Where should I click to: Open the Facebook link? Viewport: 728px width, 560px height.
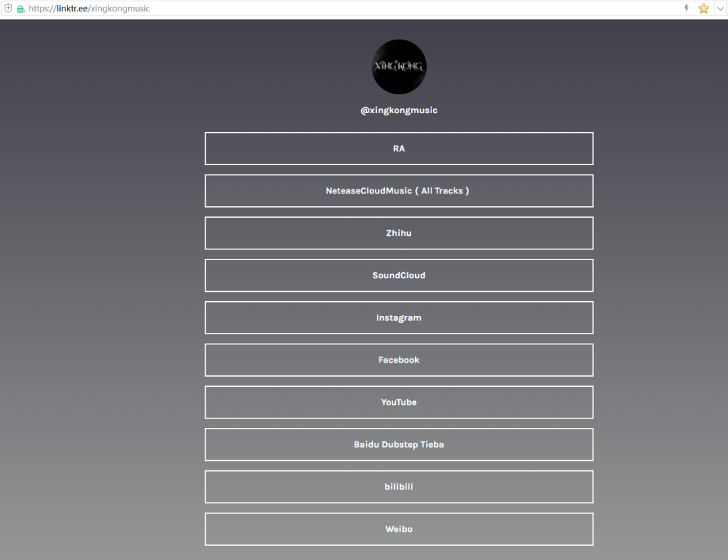point(399,360)
